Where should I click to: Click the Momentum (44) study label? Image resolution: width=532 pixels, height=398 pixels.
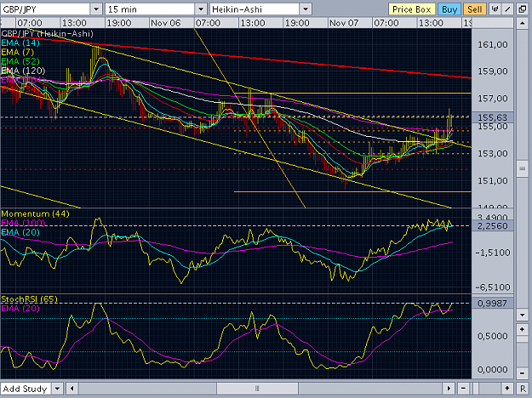pos(35,214)
